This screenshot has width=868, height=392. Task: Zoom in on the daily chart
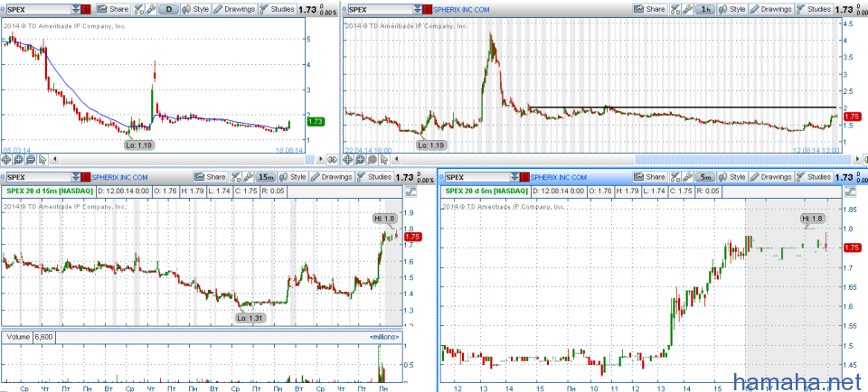[x=19, y=159]
